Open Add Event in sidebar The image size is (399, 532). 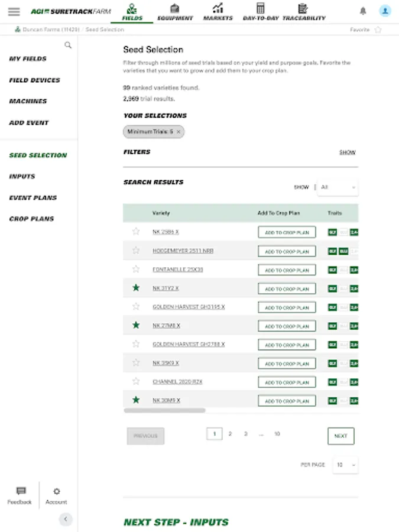pyautogui.click(x=29, y=122)
